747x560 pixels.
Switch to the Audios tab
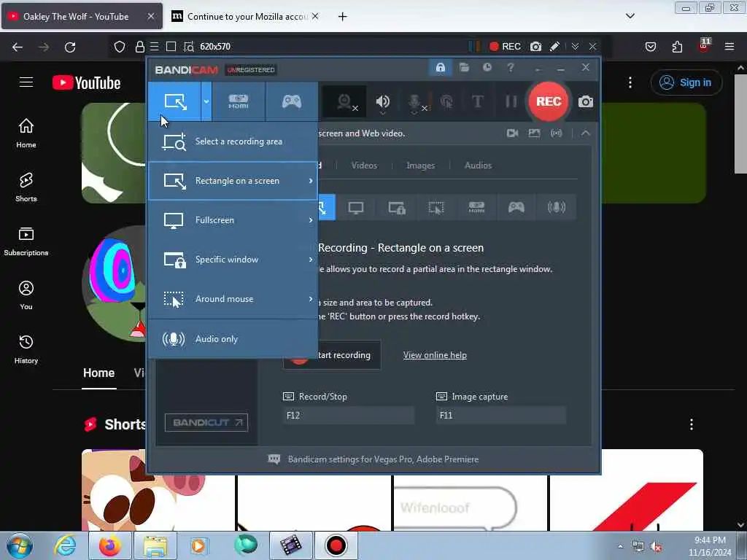click(478, 166)
